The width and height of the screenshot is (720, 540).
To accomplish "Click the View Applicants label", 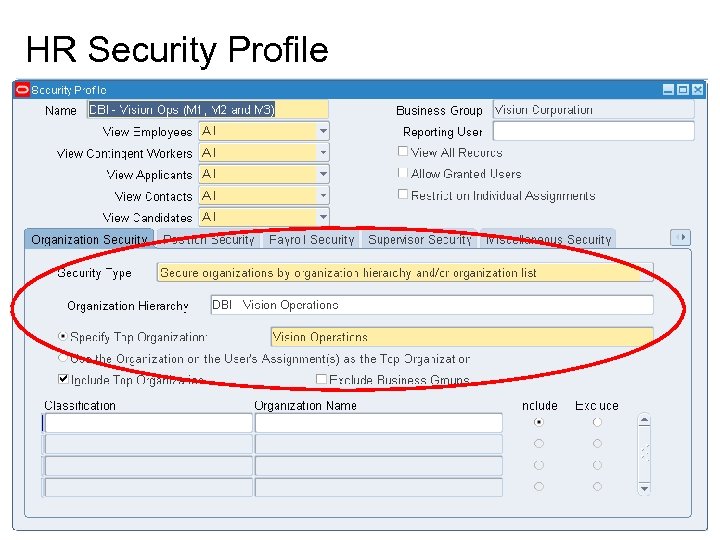I will 149,174.
